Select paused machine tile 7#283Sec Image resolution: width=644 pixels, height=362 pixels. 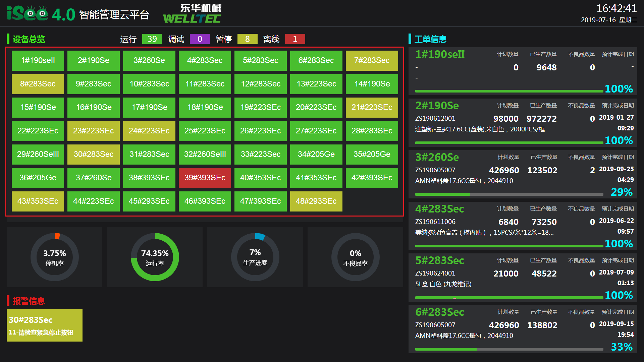point(372,60)
